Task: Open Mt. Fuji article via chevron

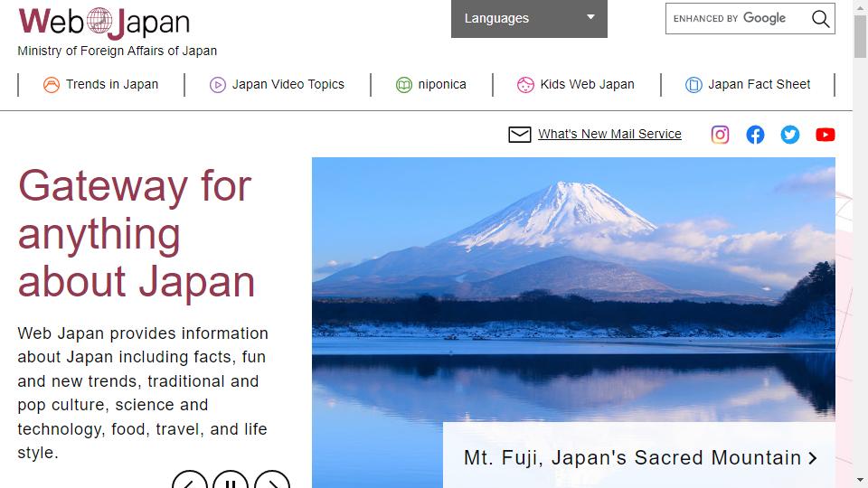Action: (812, 458)
